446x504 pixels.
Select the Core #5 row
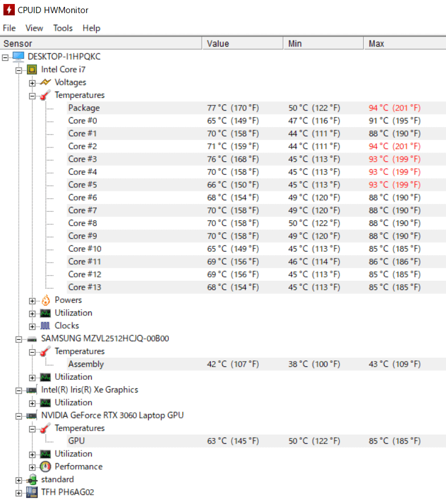256,185
